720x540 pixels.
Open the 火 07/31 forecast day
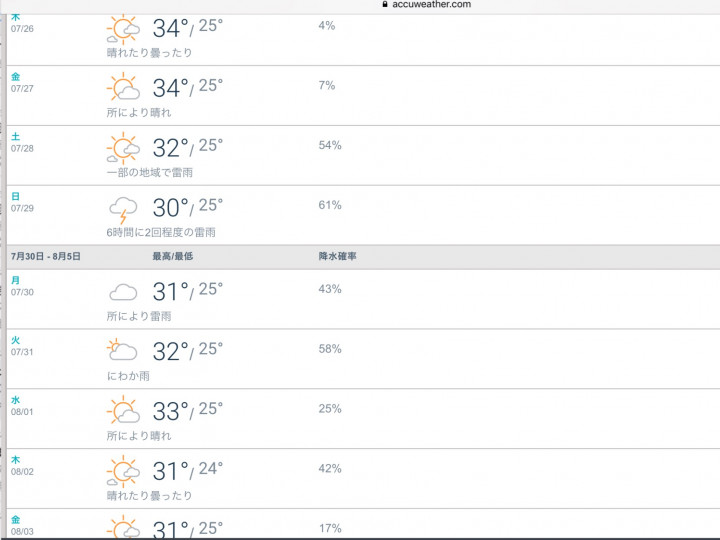pos(22,346)
